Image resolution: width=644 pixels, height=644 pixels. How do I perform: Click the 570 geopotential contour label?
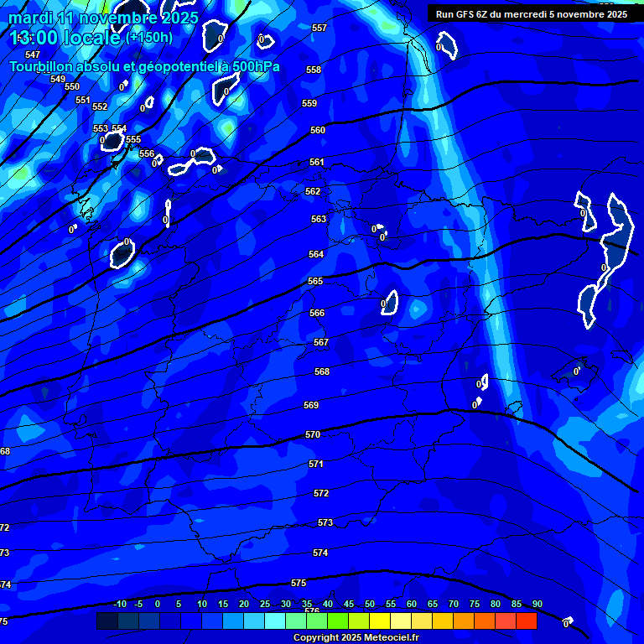(x=313, y=434)
